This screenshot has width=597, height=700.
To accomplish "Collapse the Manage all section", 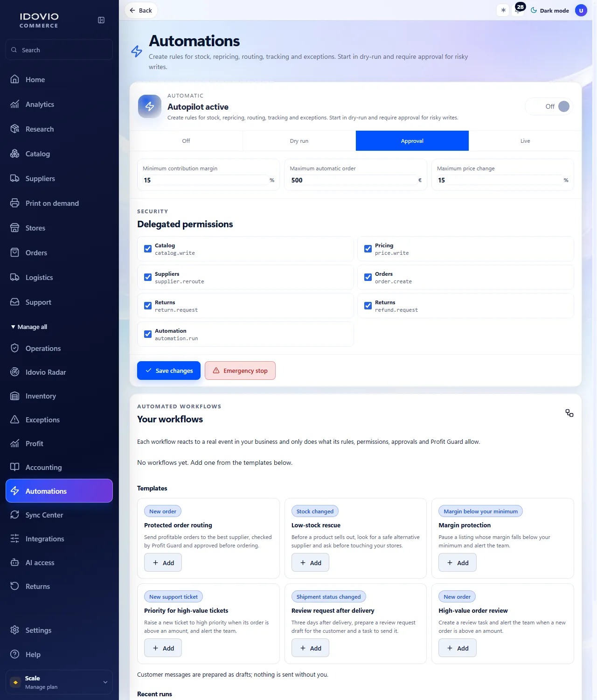I will click(29, 327).
